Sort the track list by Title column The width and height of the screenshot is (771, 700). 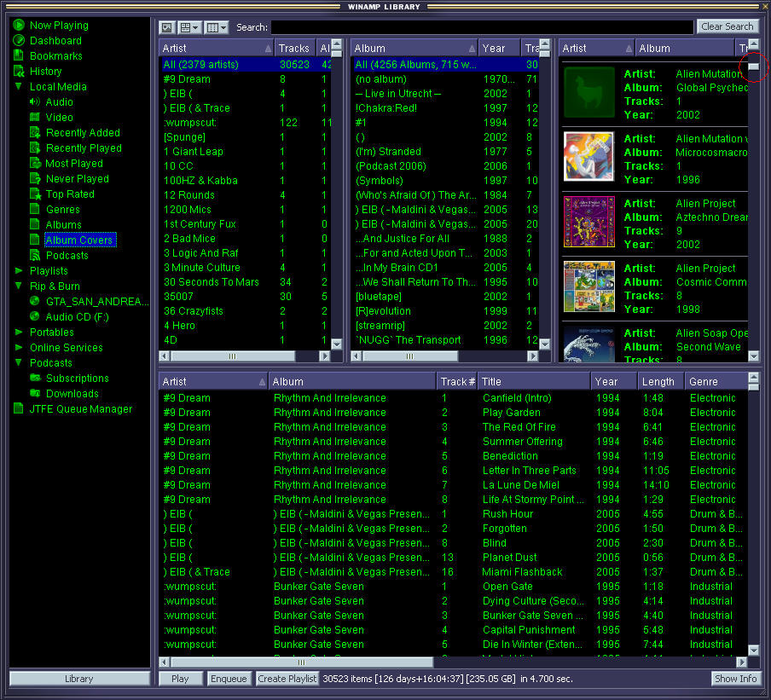[x=534, y=381]
